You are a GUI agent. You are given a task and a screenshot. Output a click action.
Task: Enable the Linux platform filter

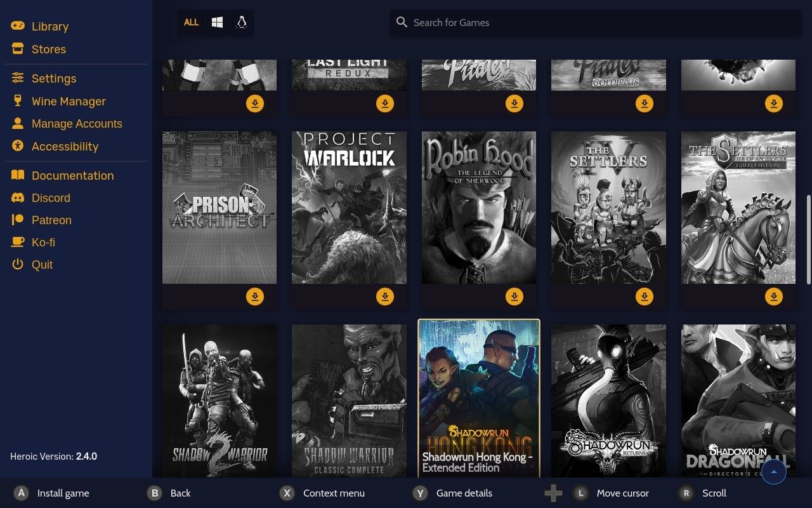(241, 22)
